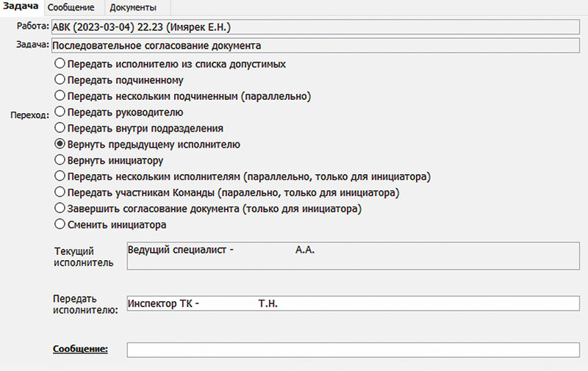
Task: Click the underlined 'Сообщение:' label
Action: [x=81, y=348]
